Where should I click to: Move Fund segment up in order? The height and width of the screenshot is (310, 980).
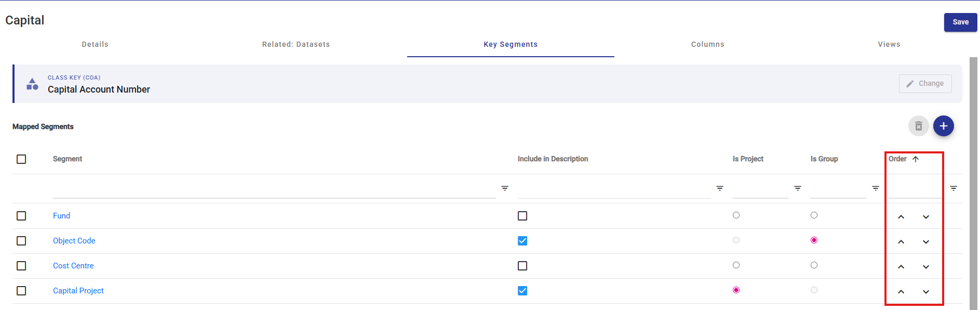[x=901, y=217]
